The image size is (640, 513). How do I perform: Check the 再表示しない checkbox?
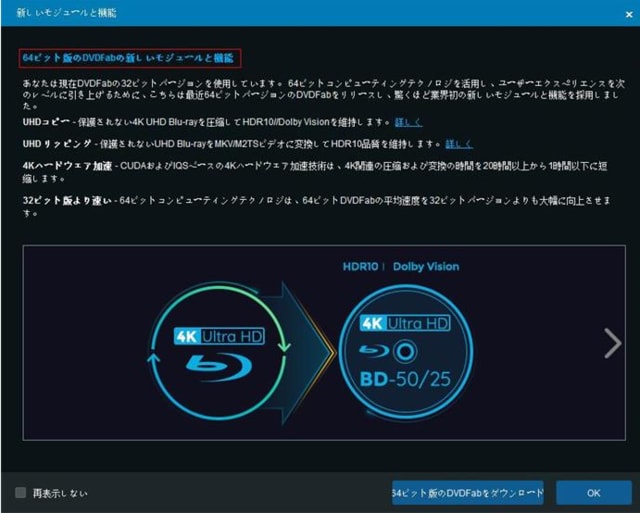tap(20, 493)
